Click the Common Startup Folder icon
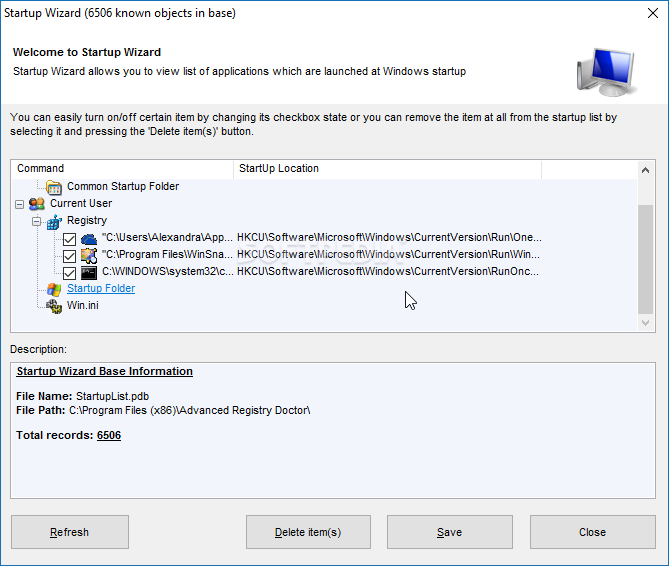This screenshot has height=566, width=669. click(54, 187)
